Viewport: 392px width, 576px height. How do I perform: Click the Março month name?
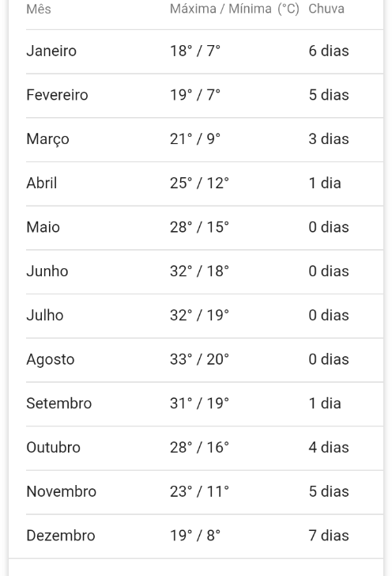[47, 139]
